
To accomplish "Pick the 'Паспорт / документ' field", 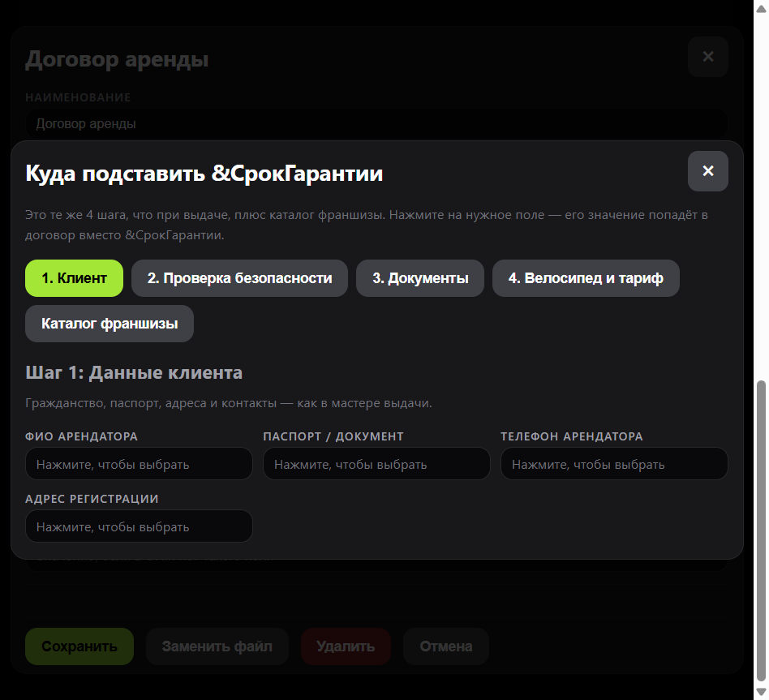I will pos(376,464).
